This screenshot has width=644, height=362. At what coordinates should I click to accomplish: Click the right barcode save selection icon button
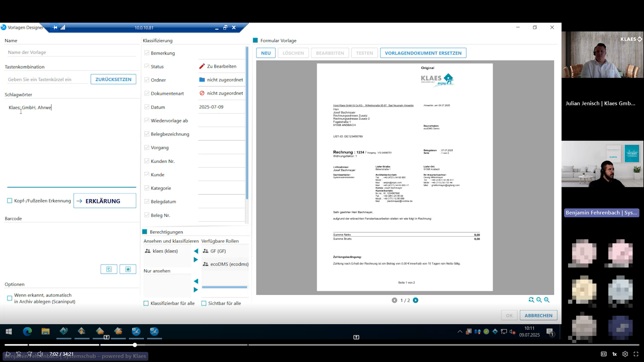(128, 269)
